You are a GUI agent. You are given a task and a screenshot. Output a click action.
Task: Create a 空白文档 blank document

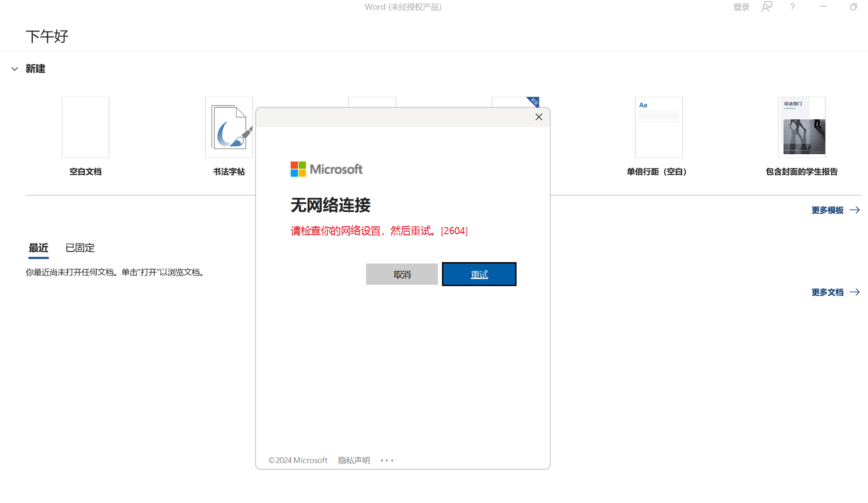86,127
